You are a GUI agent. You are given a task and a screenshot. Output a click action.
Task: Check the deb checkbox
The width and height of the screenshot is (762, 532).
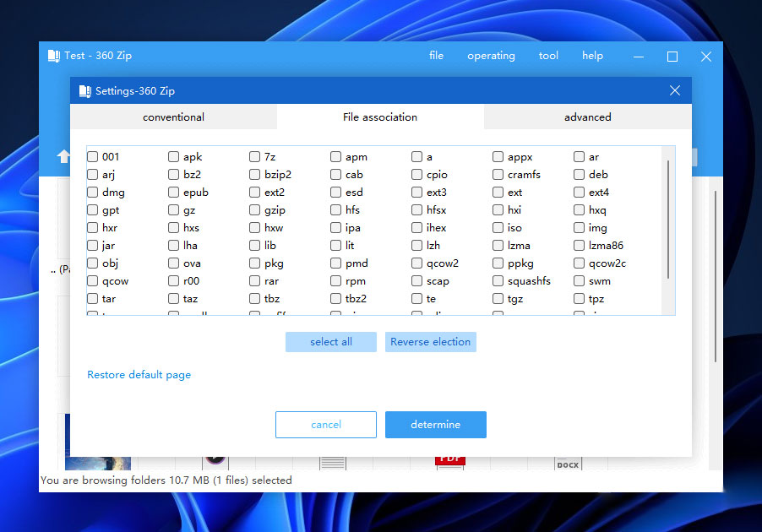click(x=579, y=174)
